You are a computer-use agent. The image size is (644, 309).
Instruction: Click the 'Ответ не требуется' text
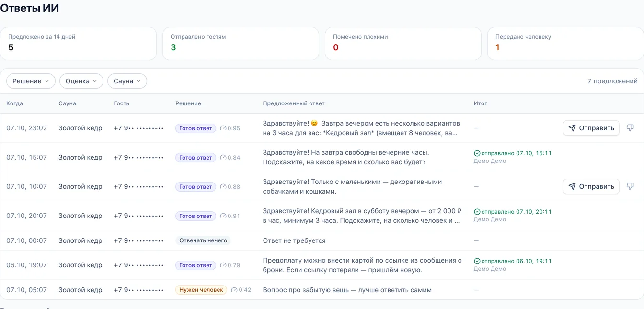point(294,240)
